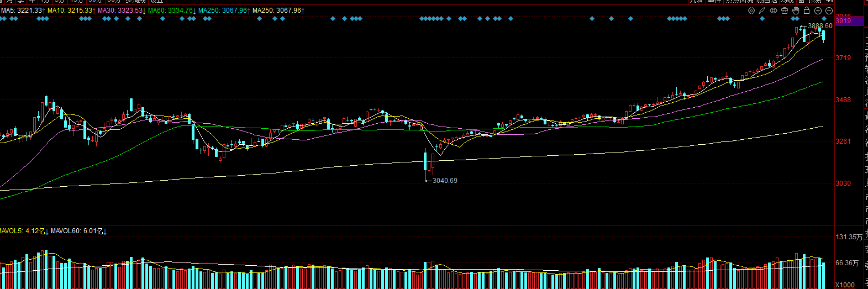Click the 3888.60 high price annotation

pos(820,26)
